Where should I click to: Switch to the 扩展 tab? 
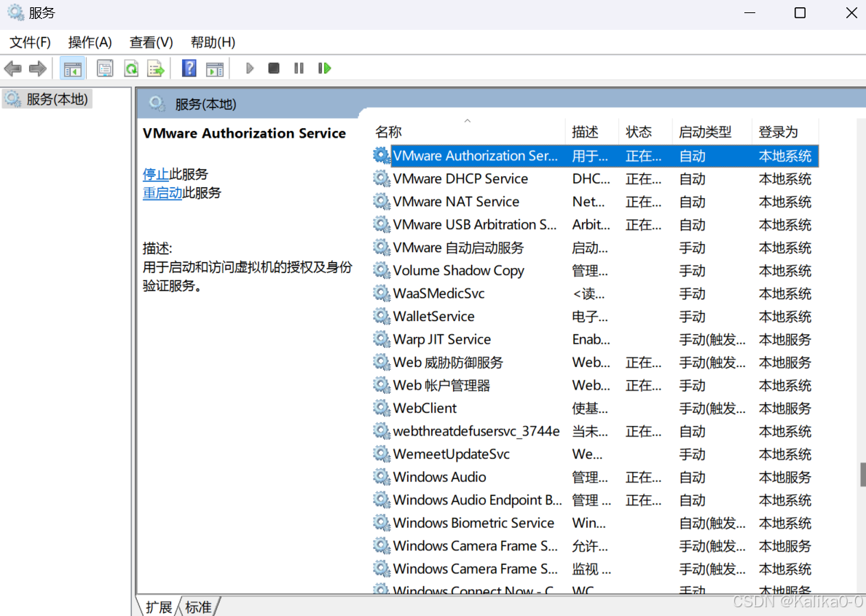158,607
